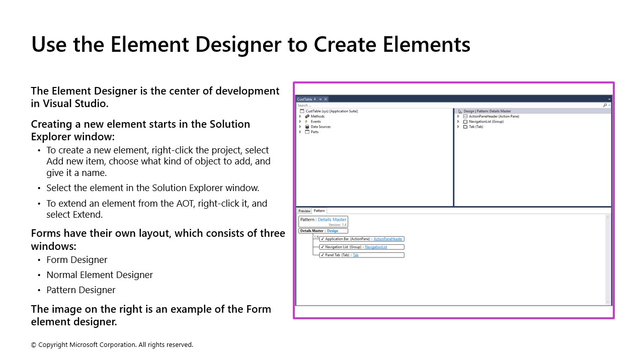
Task: Open the Details Master pattern link
Action: pos(333,220)
